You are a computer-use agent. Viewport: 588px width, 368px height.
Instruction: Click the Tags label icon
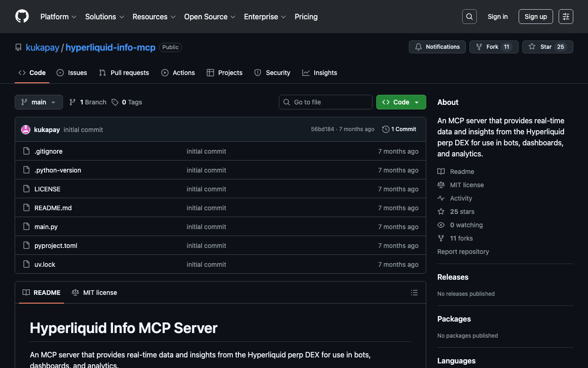coord(115,102)
